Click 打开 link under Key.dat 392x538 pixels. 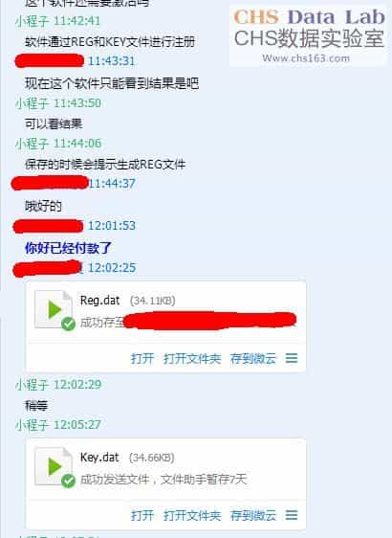[142, 515]
